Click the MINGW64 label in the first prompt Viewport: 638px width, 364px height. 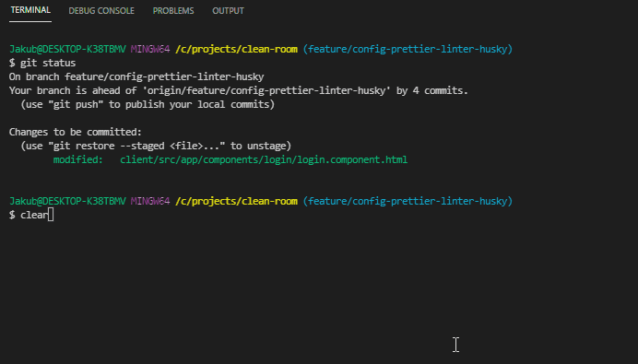150,49
